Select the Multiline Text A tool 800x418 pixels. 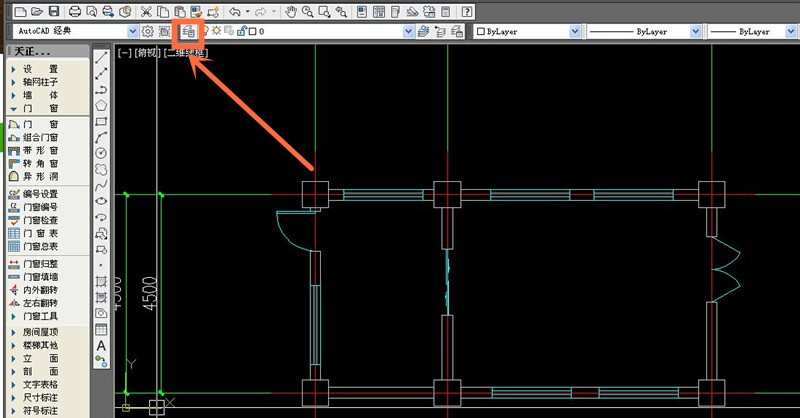[x=101, y=346]
